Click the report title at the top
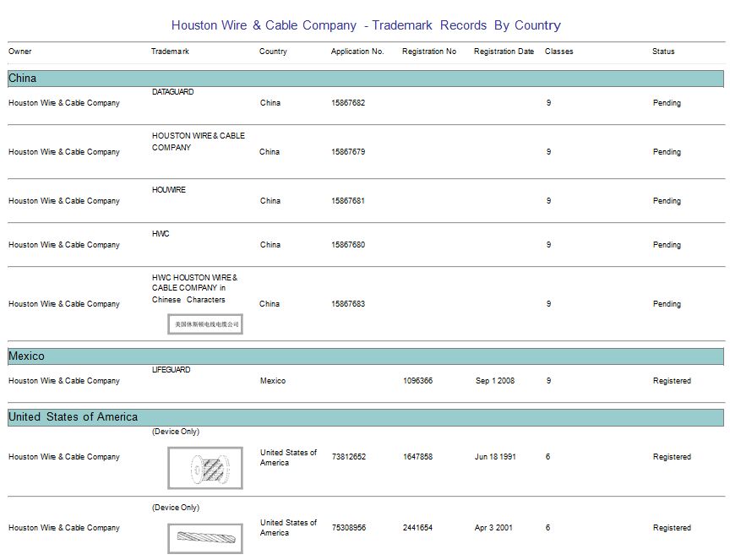Viewport: 730px width, 560px height. click(365, 25)
